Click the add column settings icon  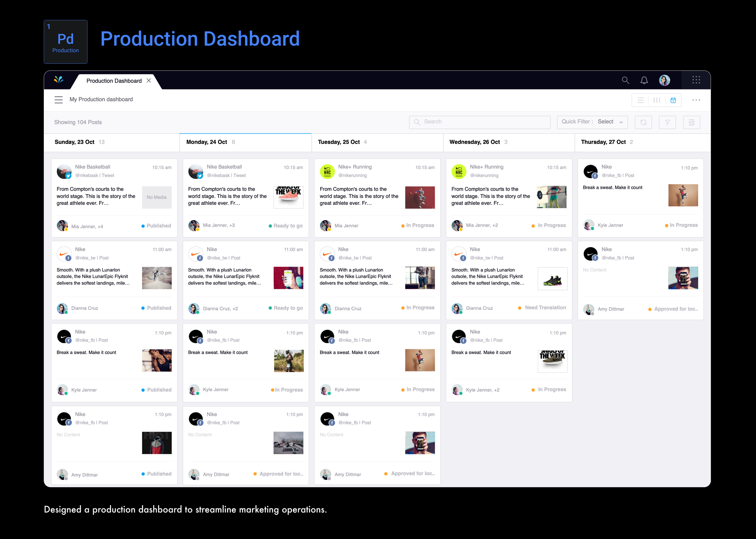click(x=691, y=122)
